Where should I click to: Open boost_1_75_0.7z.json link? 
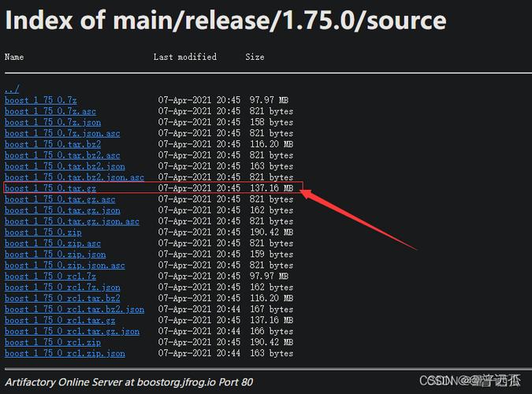[53, 122]
